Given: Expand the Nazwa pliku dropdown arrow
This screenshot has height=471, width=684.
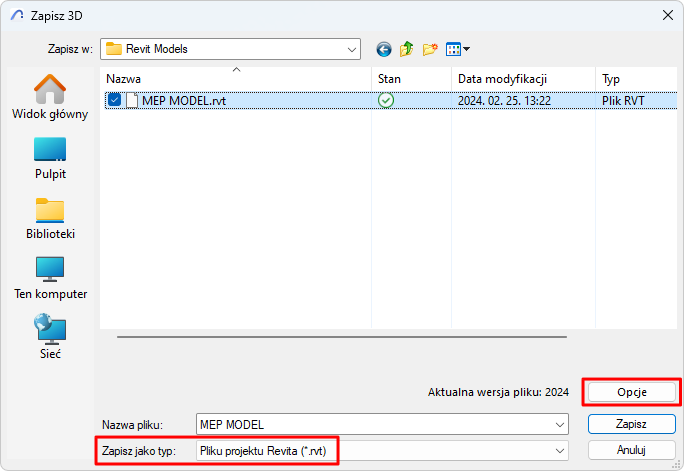Looking at the screenshot, I should point(560,424).
